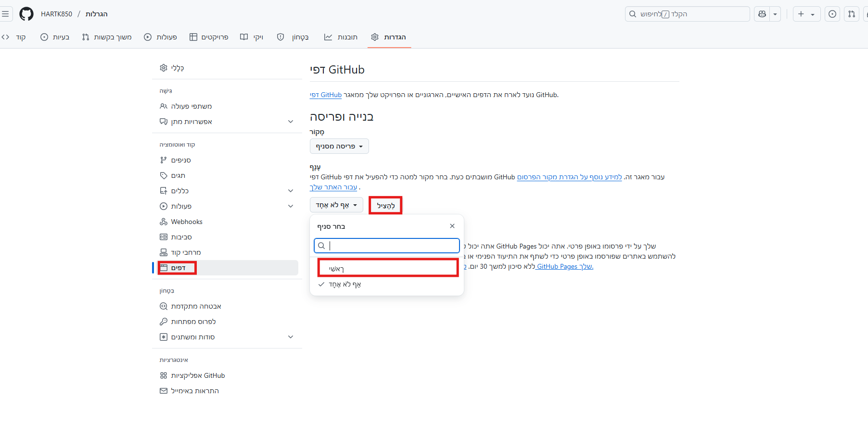Expand סודות ומשתנים sidebar chevron
Image resolution: width=868 pixels, height=423 pixels.
[x=291, y=337]
